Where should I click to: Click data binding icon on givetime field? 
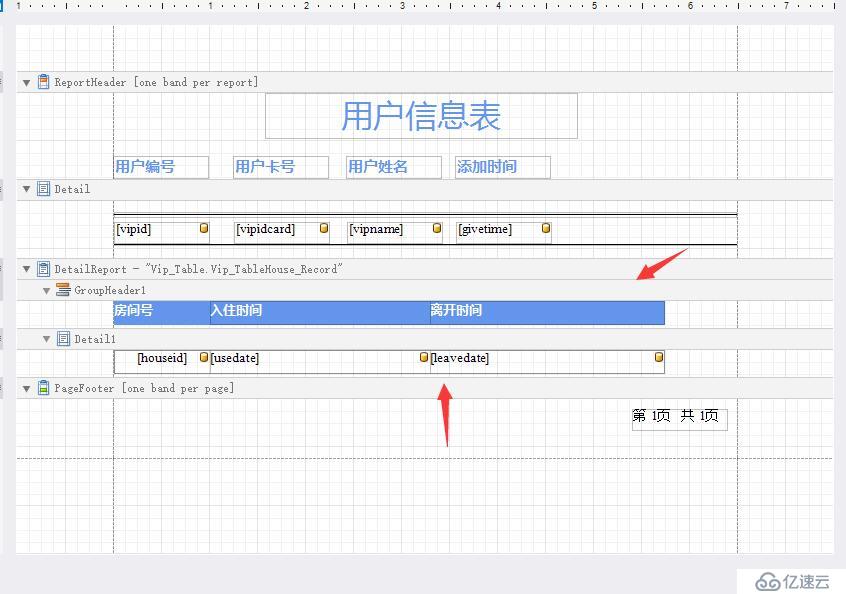coord(546,228)
